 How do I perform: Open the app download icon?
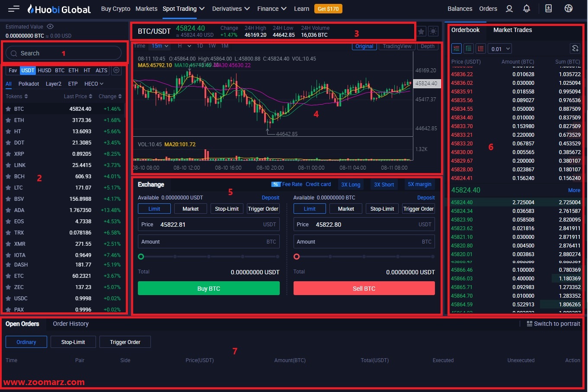pyautogui.click(x=549, y=9)
